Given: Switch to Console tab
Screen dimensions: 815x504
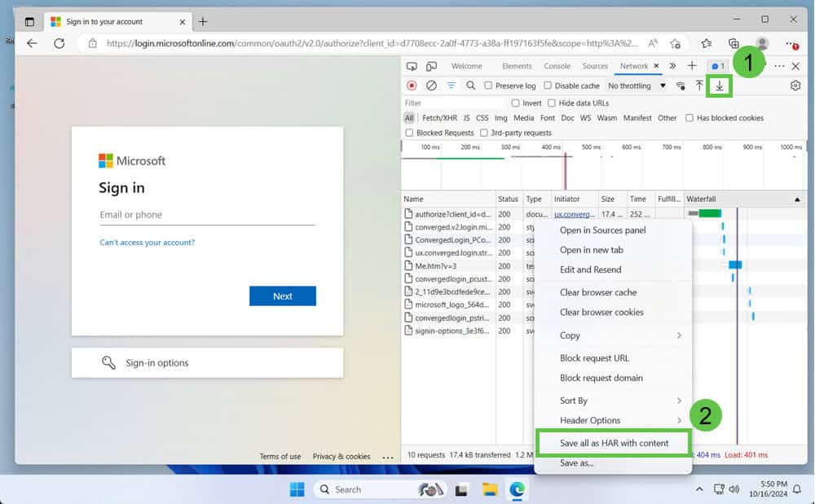Looking at the screenshot, I should pyautogui.click(x=557, y=66).
